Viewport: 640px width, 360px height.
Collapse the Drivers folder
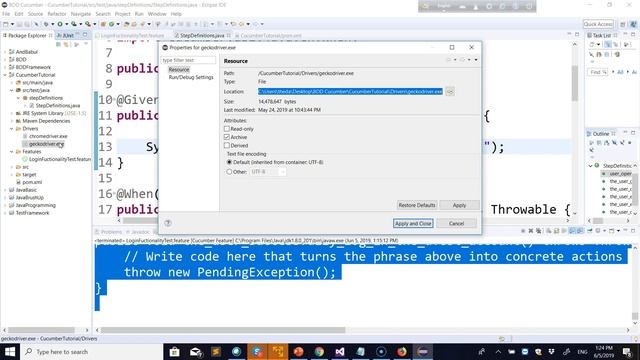(12, 129)
